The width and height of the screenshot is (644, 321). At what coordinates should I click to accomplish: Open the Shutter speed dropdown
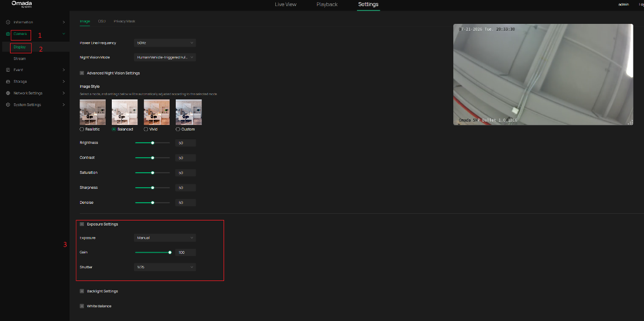coord(165,267)
